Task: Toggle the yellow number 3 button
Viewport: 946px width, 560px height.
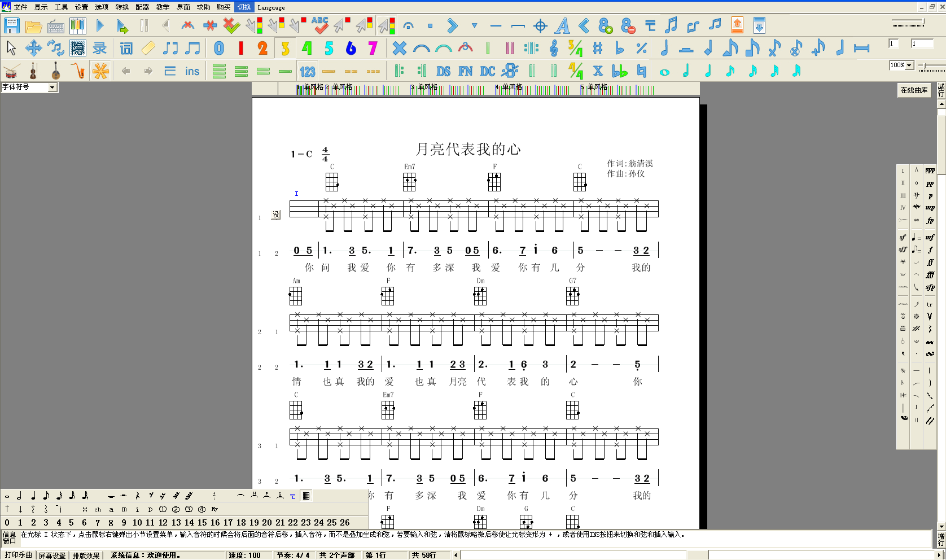Action: pos(285,49)
